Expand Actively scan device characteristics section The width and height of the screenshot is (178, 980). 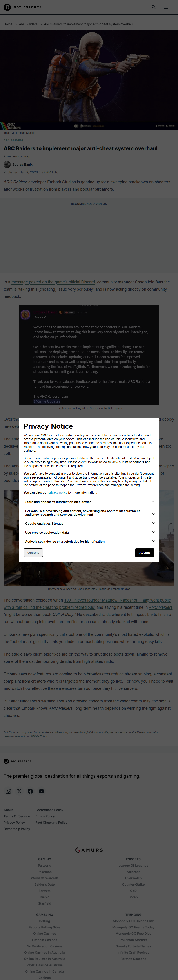click(x=153, y=541)
